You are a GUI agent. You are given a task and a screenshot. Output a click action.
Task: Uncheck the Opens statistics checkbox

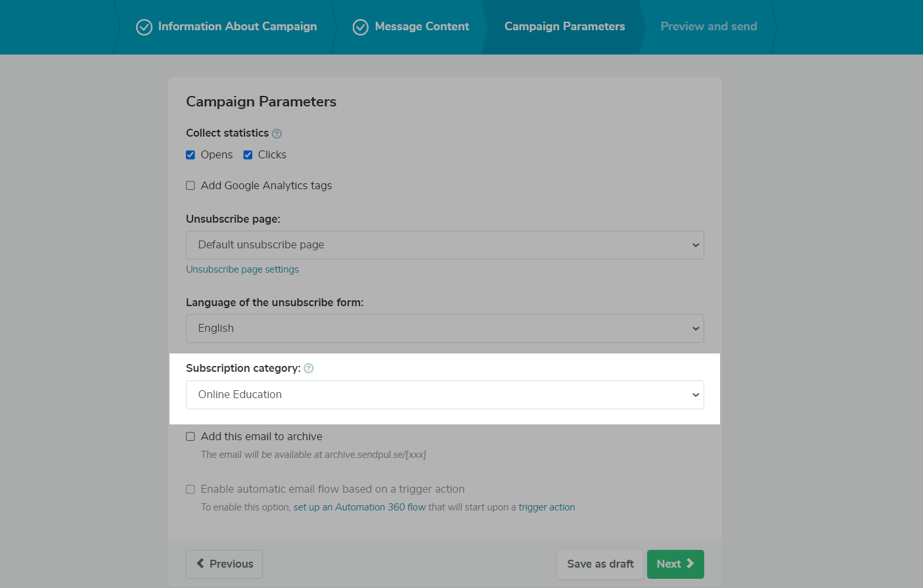click(191, 155)
